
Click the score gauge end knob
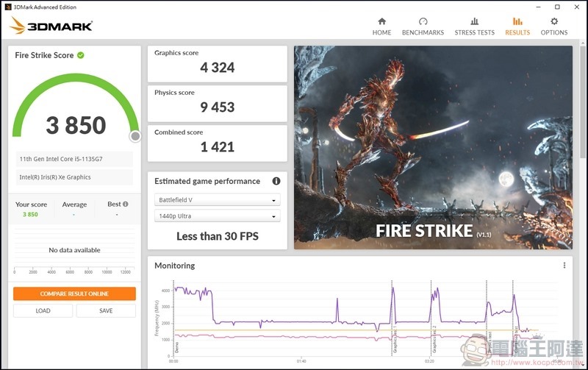[x=135, y=136]
